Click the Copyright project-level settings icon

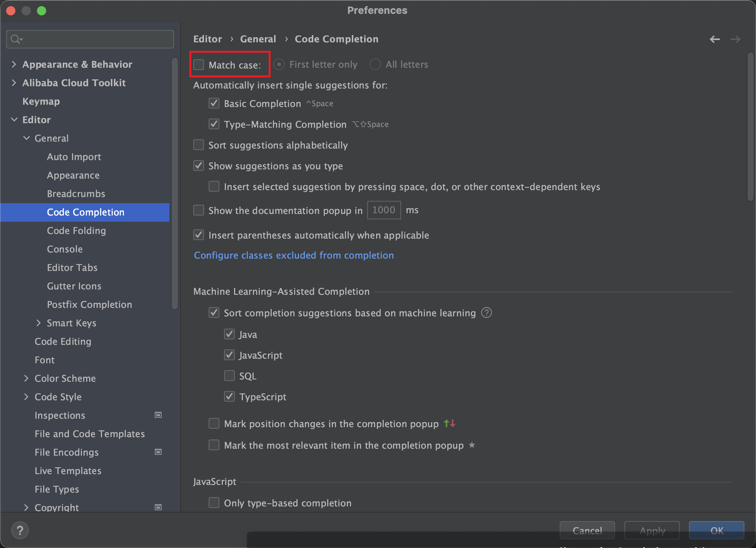point(158,507)
